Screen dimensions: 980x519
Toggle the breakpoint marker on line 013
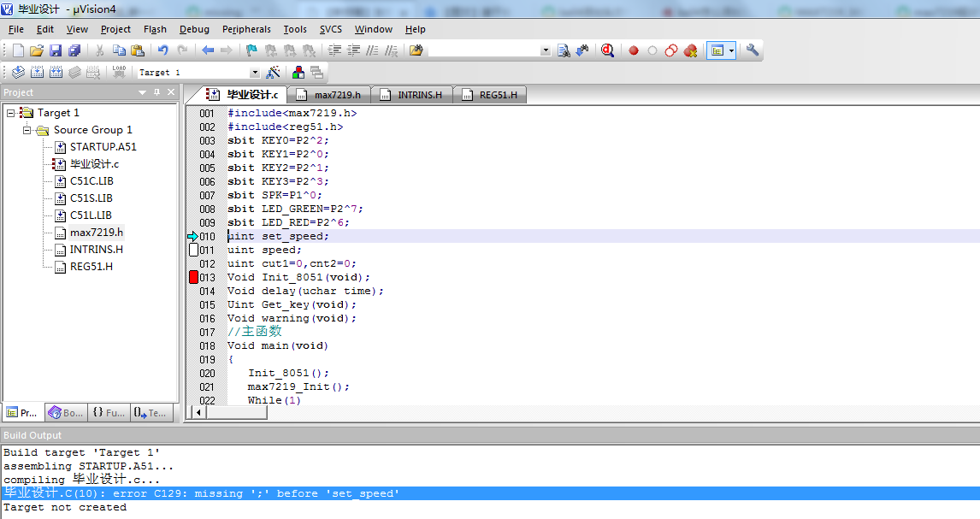coord(194,277)
